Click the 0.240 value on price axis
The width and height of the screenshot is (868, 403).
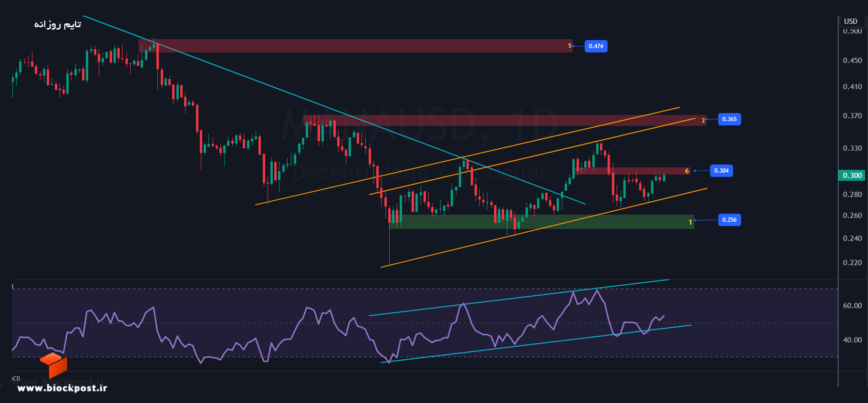(x=852, y=238)
